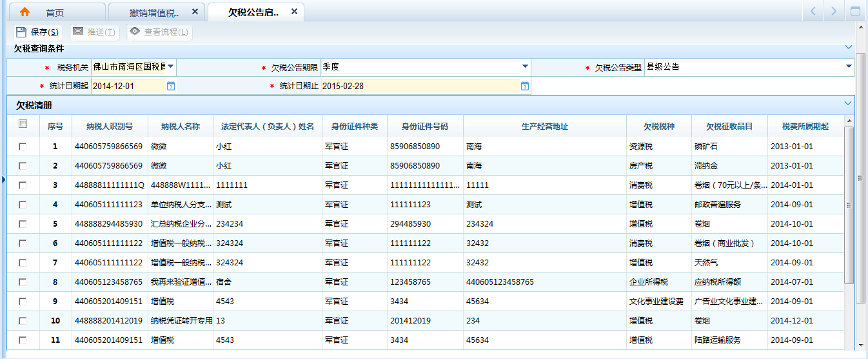Switch to the 首页 tab
Screen dimensions: 868x359
click(x=55, y=12)
